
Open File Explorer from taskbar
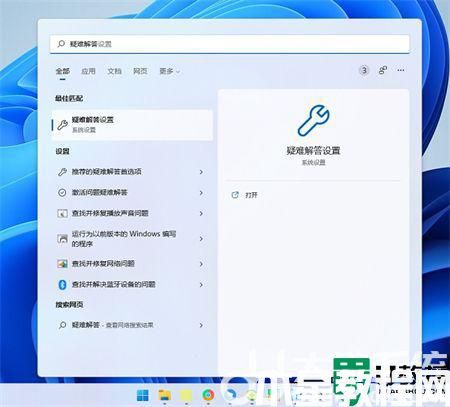(x=165, y=396)
